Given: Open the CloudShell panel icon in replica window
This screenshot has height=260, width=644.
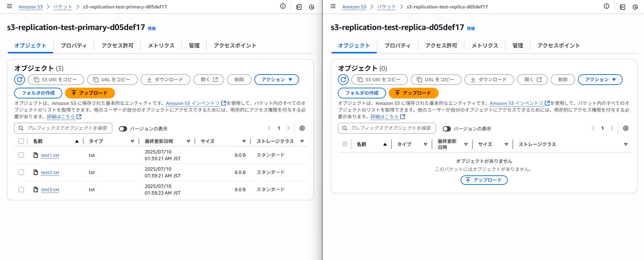Looking at the screenshot, I should tap(622, 7).
